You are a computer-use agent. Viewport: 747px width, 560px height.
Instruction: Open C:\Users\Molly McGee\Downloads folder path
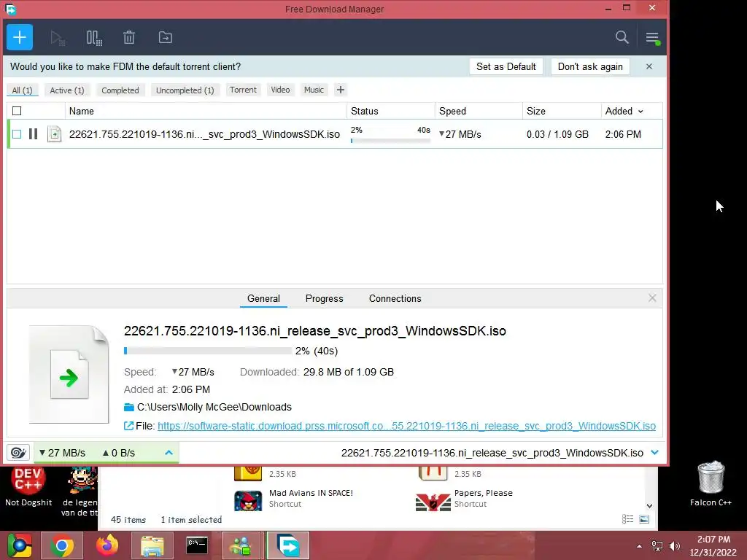214,407
